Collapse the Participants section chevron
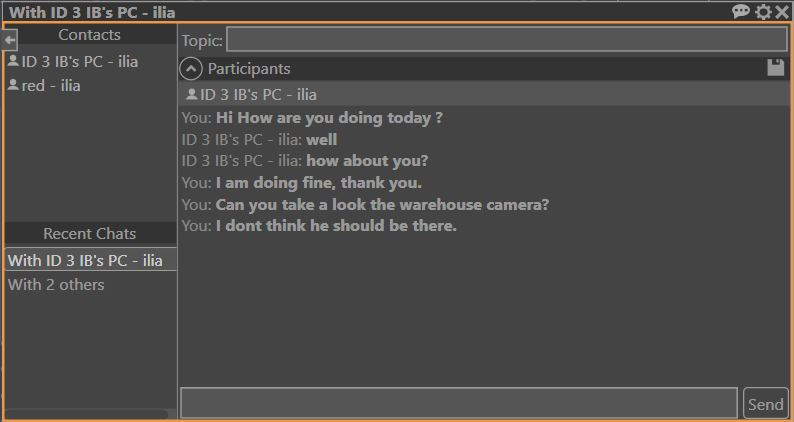The height and width of the screenshot is (422, 794). coord(191,69)
